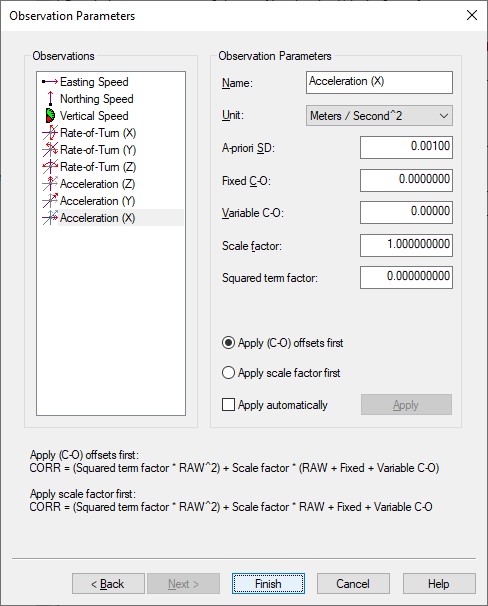This screenshot has height=606, width=488.
Task: Click the Name input field
Action: [379, 82]
